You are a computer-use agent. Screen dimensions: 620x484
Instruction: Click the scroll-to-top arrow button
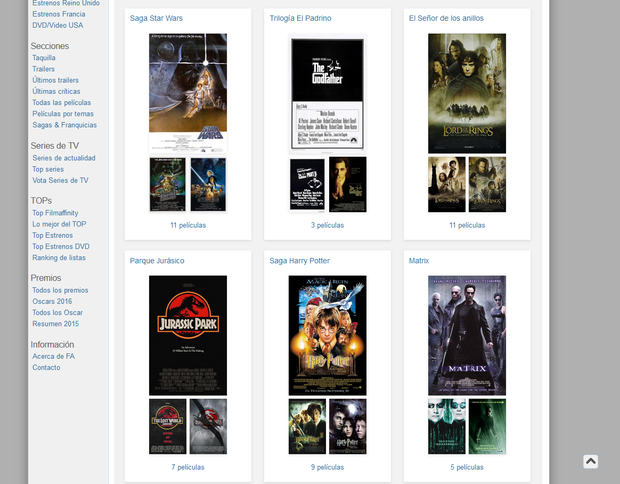pos(590,461)
